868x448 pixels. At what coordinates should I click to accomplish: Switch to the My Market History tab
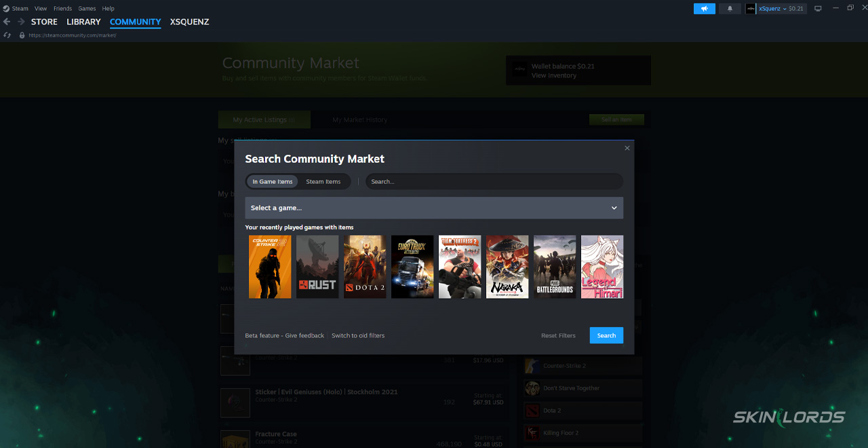coord(359,119)
